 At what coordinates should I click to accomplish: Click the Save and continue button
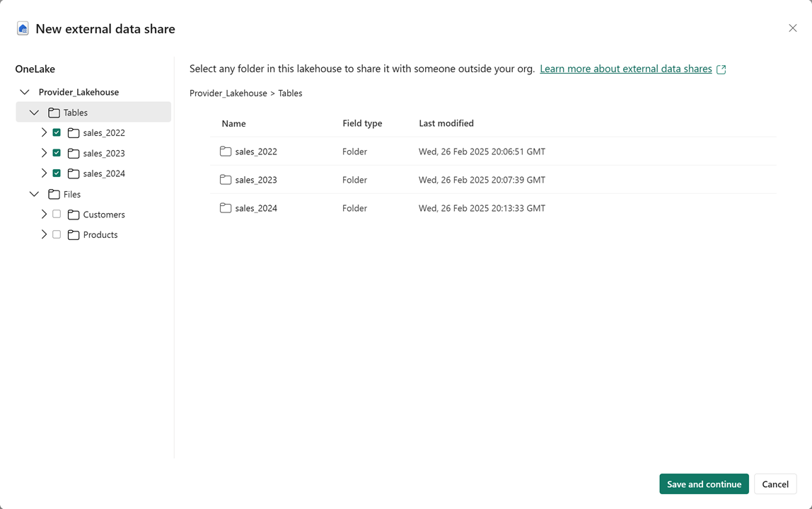(x=704, y=484)
